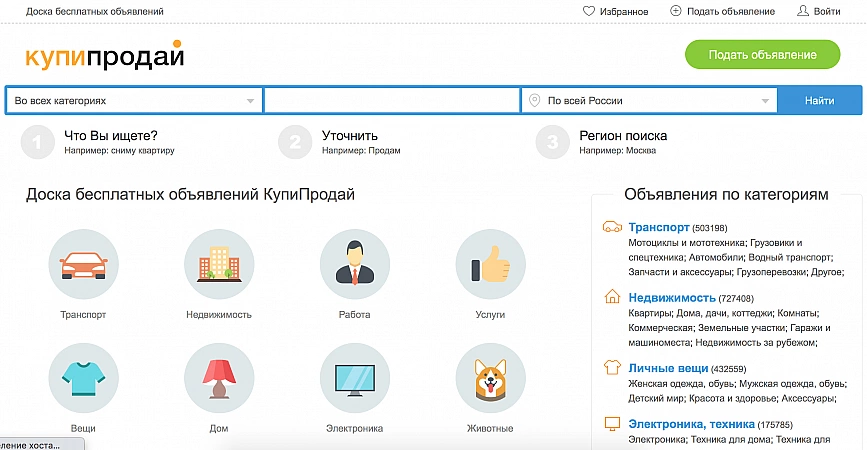
Task: Click 'Подать объявление' link in top bar
Action: click(722, 12)
